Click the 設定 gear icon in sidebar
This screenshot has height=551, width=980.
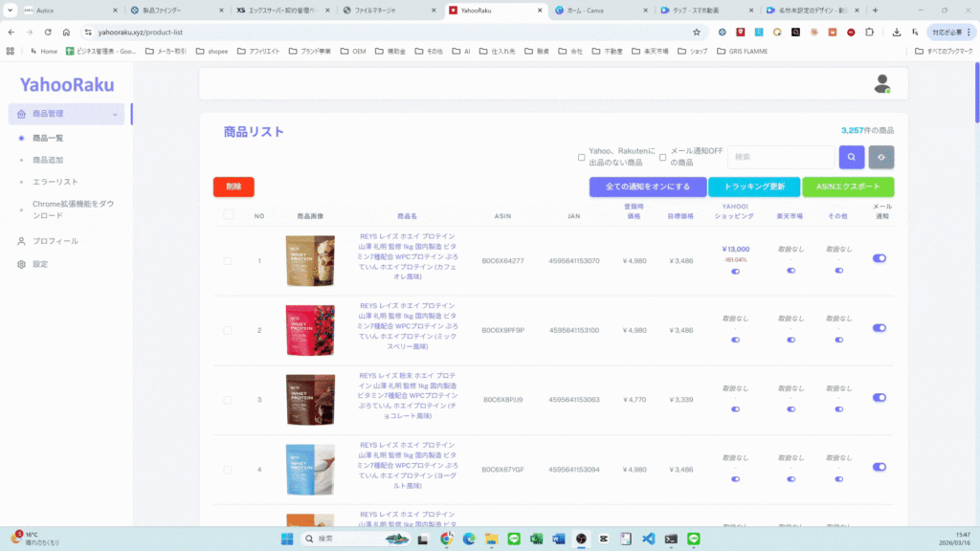tap(21, 264)
